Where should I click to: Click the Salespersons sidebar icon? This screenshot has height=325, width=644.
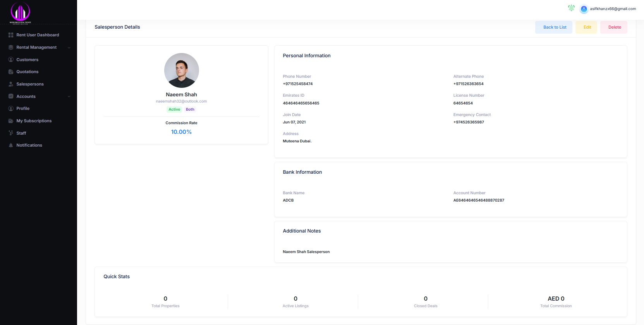click(11, 84)
